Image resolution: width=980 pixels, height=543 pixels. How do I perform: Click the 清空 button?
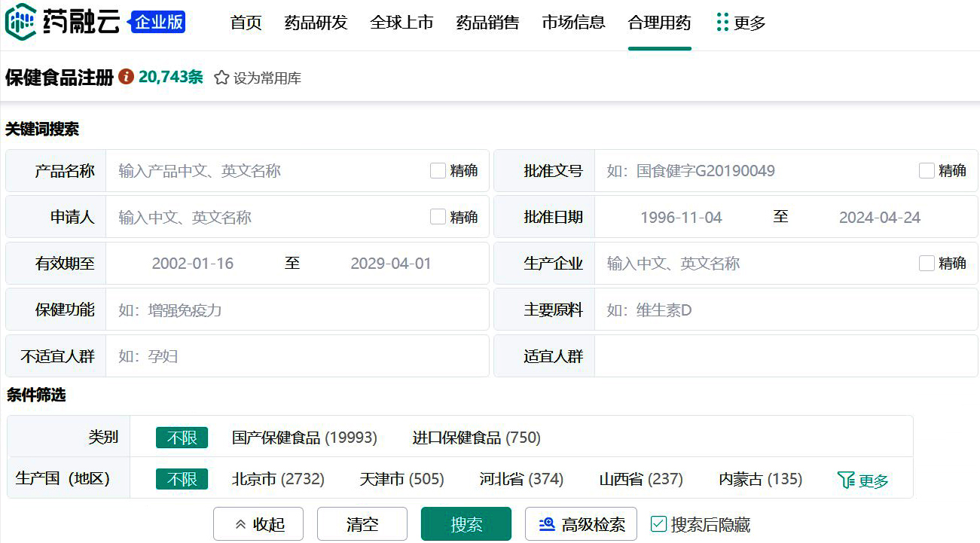362,524
